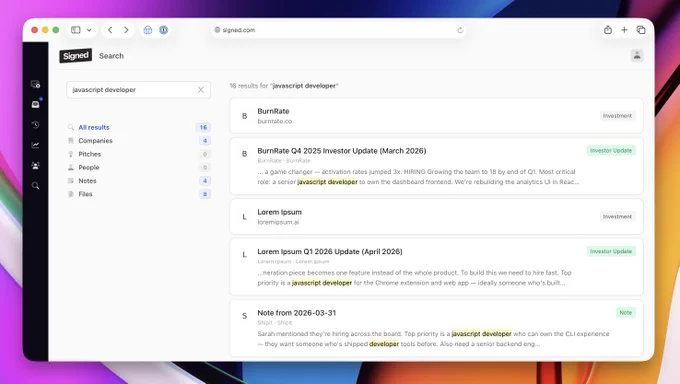Image resolution: width=680 pixels, height=384 pixels.
Task: Click the javascript developer search field
Action: 138,90
